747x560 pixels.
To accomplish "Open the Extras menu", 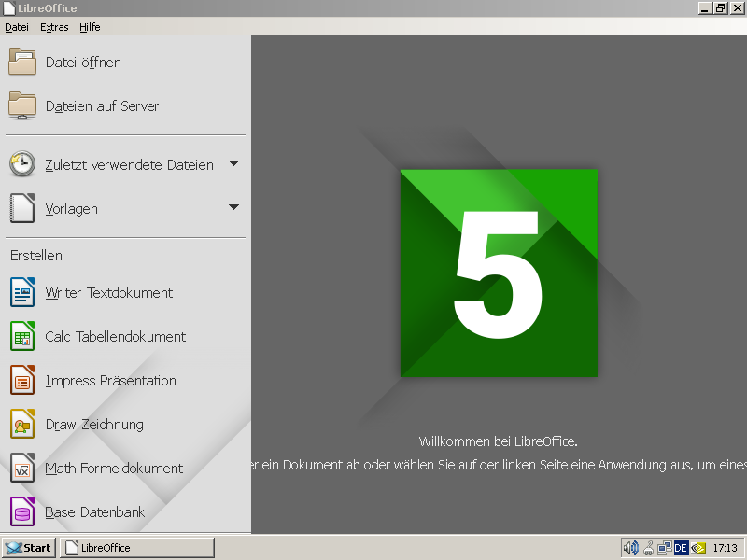I will 54,27.
